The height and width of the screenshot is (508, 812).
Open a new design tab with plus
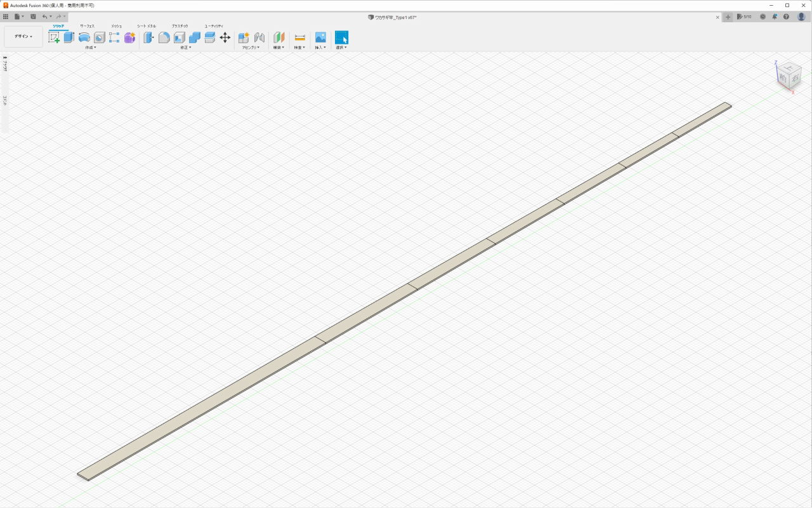pos(728,17)
